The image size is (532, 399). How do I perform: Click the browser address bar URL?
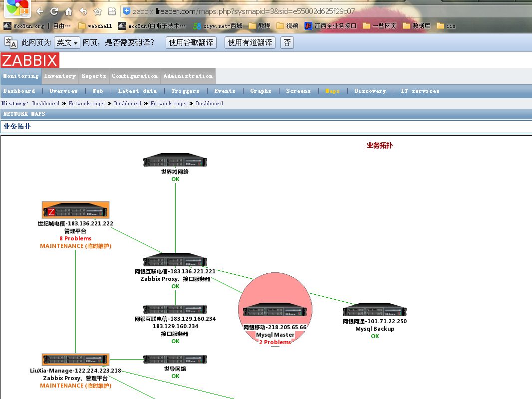coord(244,11)
